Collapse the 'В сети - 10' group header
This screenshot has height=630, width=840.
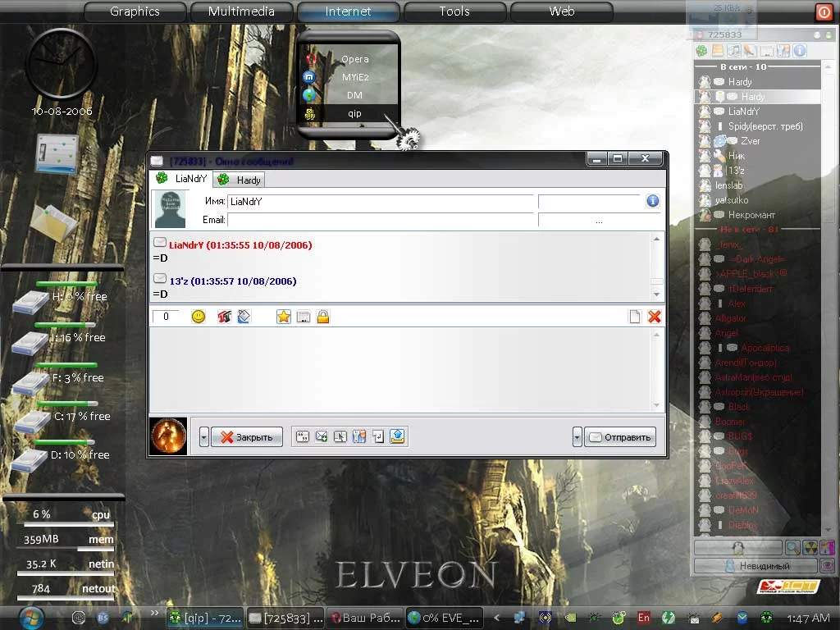[x=757, y=67]
